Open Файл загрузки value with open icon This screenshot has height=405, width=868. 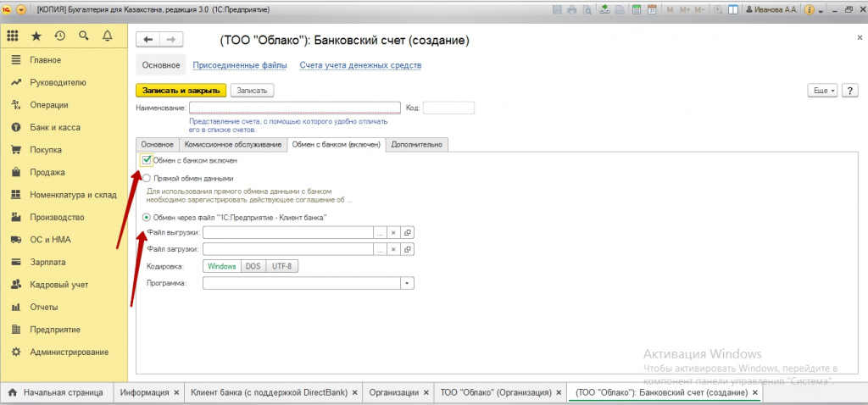tap(408, 250)
